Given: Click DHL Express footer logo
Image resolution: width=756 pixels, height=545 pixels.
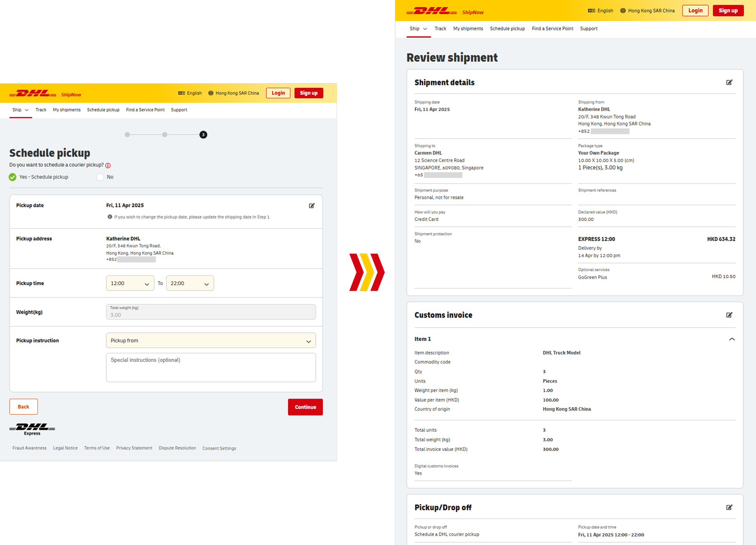Looking at the screenshot, I should coord(32,429).
